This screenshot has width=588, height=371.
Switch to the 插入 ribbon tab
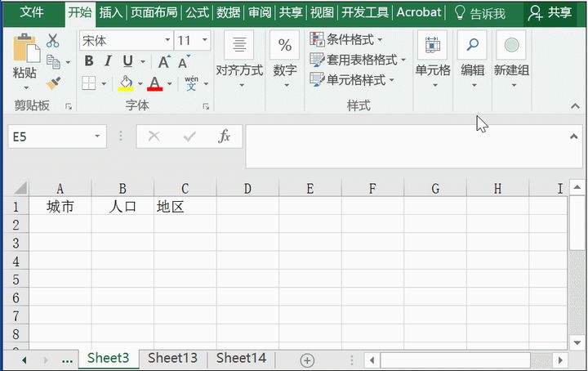[110, 12]
